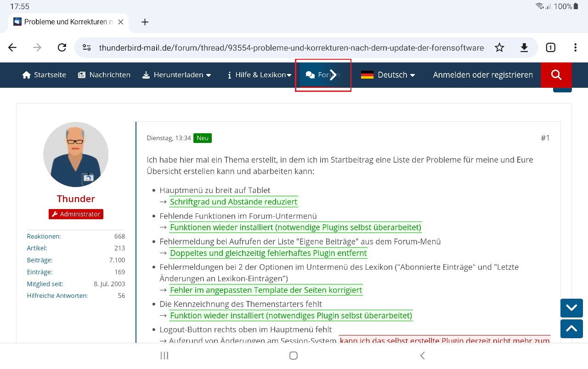Expand the Herunterladen dropdown menu

[x=177, y=75]
